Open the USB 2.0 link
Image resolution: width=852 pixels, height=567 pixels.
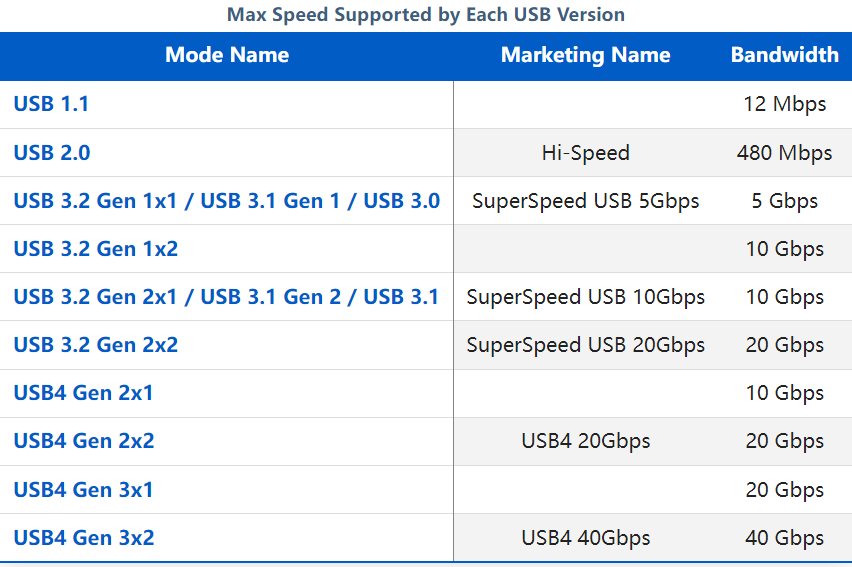coord(52,153)
